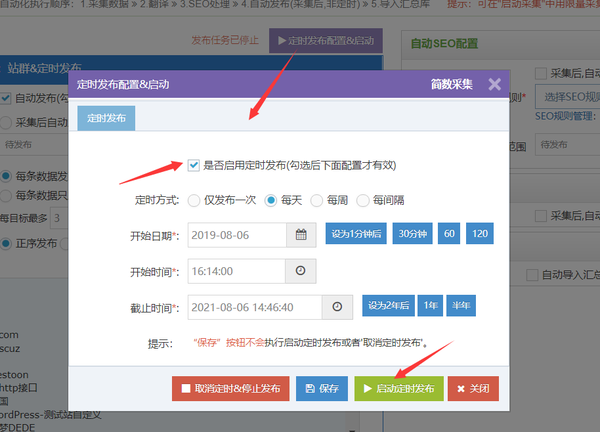Click the red 关闭 button
The width and height of the screenshot is (600, 432).
pos(473,388)
